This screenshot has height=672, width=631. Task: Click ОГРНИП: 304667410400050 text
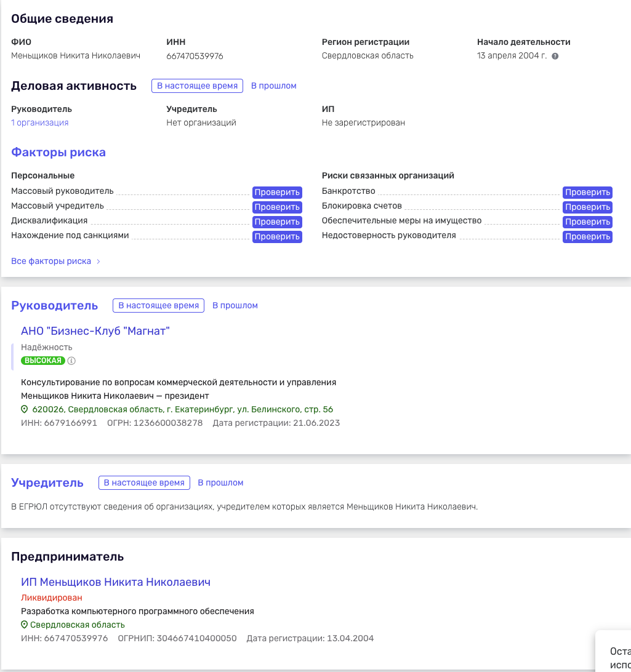click(x=177, y=639)
